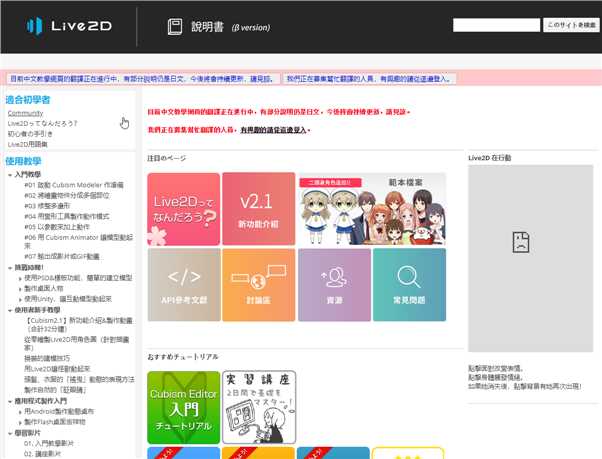
Task: Click the underlined login link in red notice
Action: pos(273,130)
